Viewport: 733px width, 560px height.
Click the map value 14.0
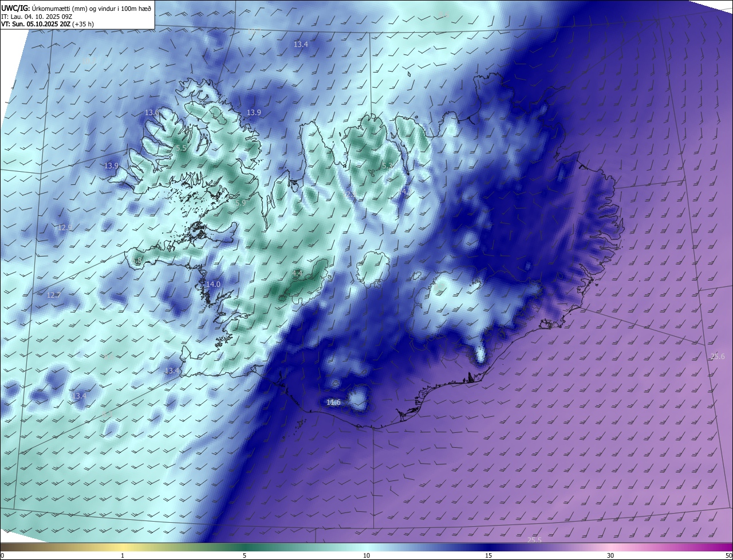213,284
